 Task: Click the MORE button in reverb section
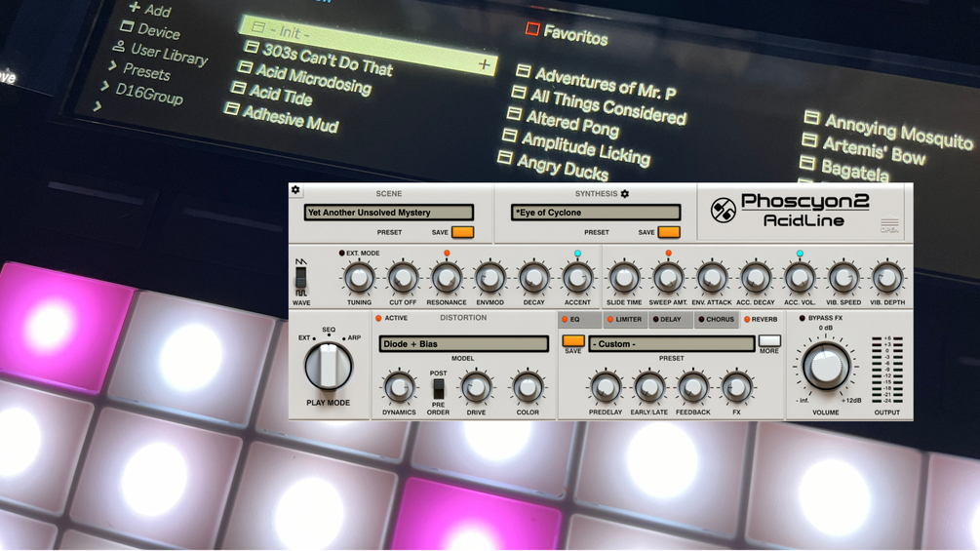[769, 340]
